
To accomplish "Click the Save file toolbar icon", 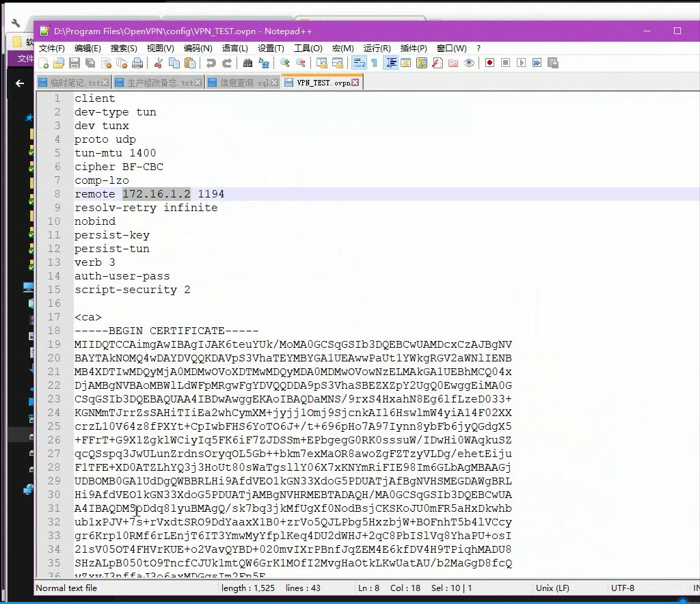I will pyautogui.click(x=75, y=63).
